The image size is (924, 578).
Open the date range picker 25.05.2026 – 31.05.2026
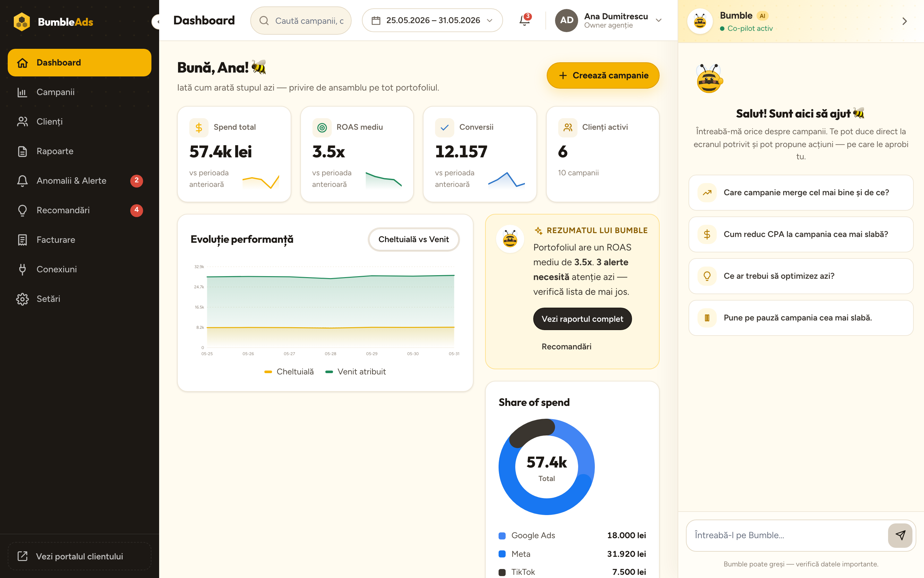point(432,20)
